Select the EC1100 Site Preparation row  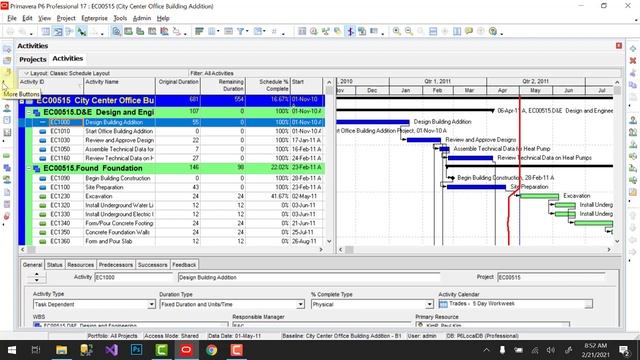[179, 187]
